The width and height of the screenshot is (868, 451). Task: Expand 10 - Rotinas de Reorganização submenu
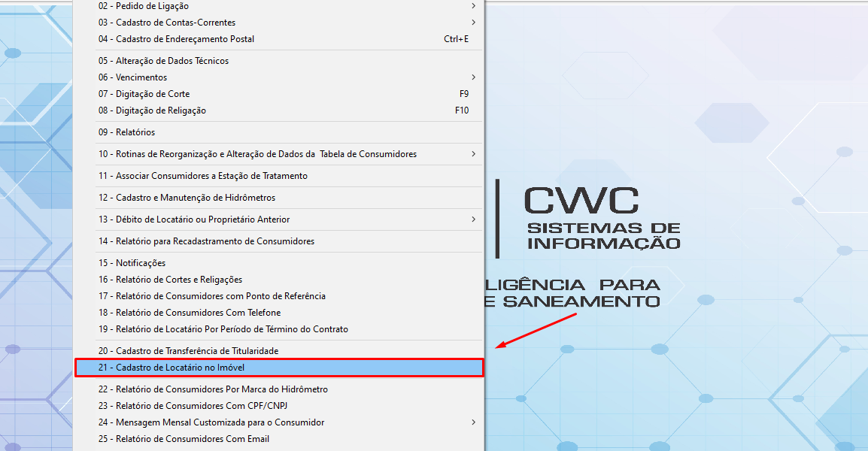(473, 154)
